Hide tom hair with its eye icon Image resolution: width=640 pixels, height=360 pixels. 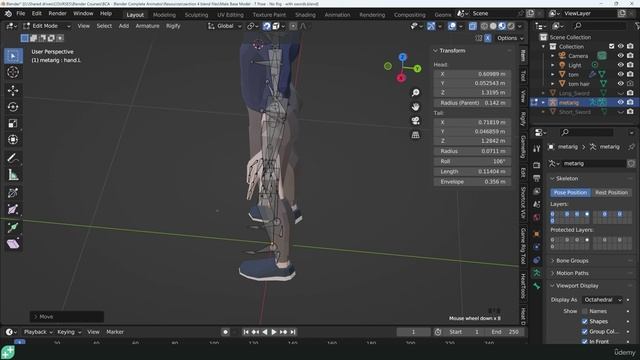[x=620, y=84]
